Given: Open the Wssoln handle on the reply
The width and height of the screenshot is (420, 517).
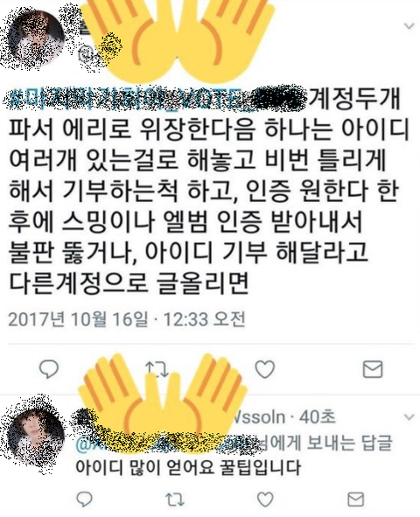Looking at the screenshot, I should click(x=259, y=417).
